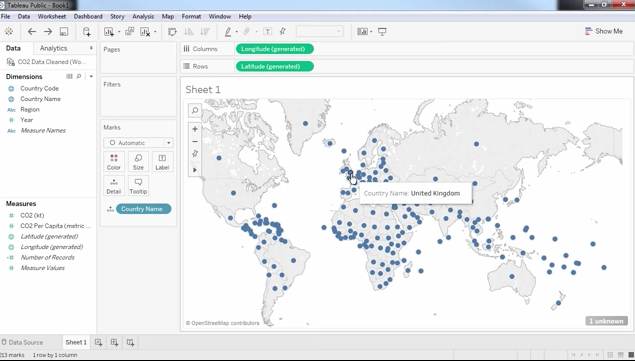The image size is (635, 361).
Task: Open the Data/Analytics pane tab dropdown arrow
Action: pyautogui.click(x=91, y=48)
